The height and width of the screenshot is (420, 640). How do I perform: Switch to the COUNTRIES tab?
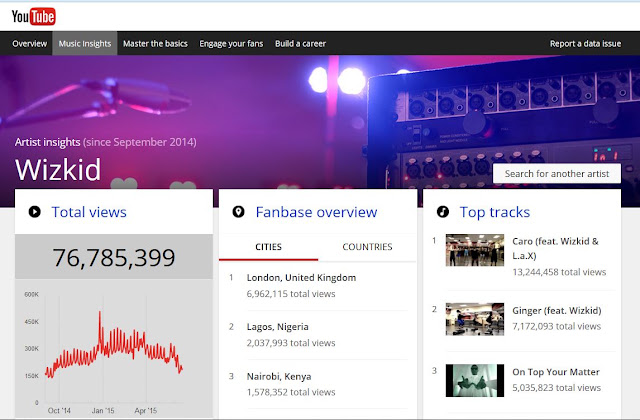point(367,247)
